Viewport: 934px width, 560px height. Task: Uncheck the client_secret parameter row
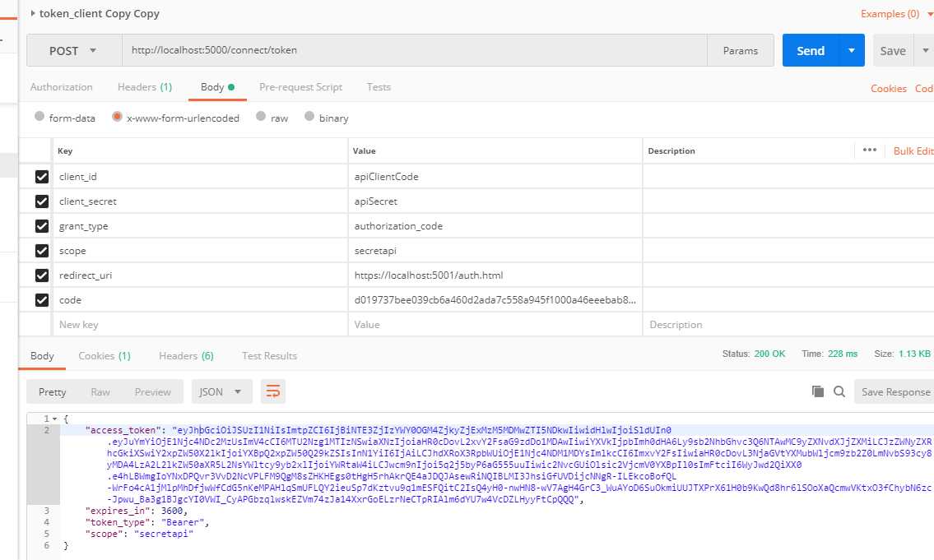(x=42, y=201)
